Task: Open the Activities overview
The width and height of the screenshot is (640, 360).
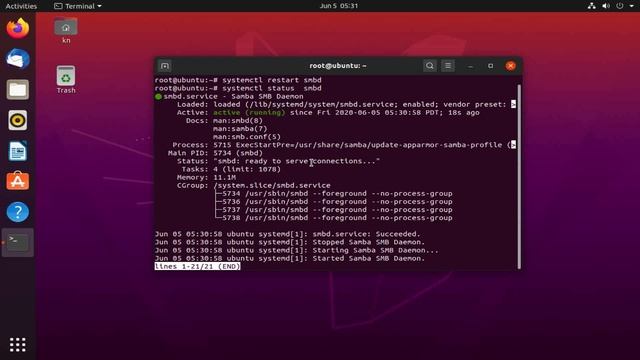Action: (21, 6)
